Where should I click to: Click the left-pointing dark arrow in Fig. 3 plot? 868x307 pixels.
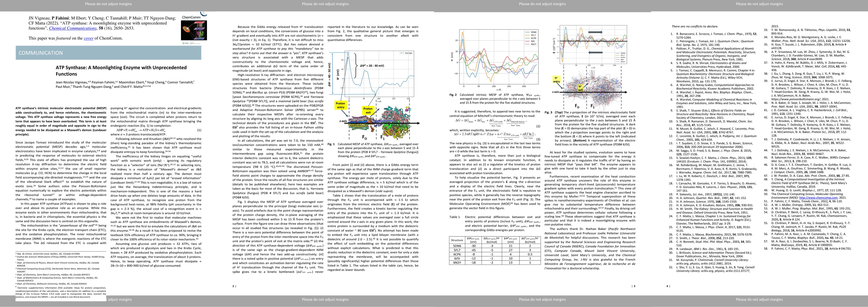click(x=595, y=52)
